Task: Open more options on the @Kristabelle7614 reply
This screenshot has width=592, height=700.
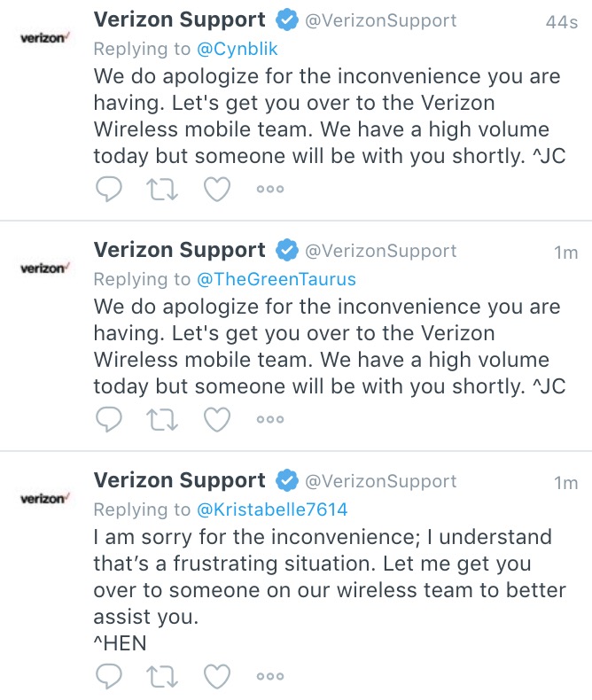Action: [270, 676]
